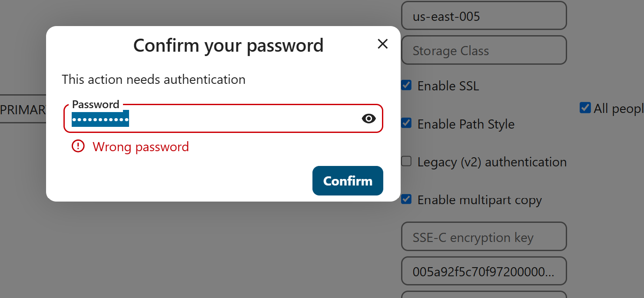Click the "Confirm your password" dialog title
Screen dimensions: 644x298
point(228,46)
